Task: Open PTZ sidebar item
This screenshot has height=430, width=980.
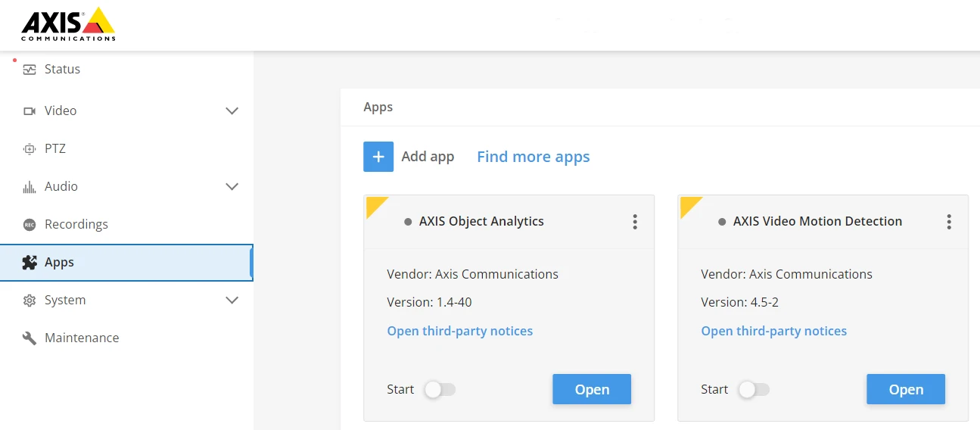Action: [55, 148]
